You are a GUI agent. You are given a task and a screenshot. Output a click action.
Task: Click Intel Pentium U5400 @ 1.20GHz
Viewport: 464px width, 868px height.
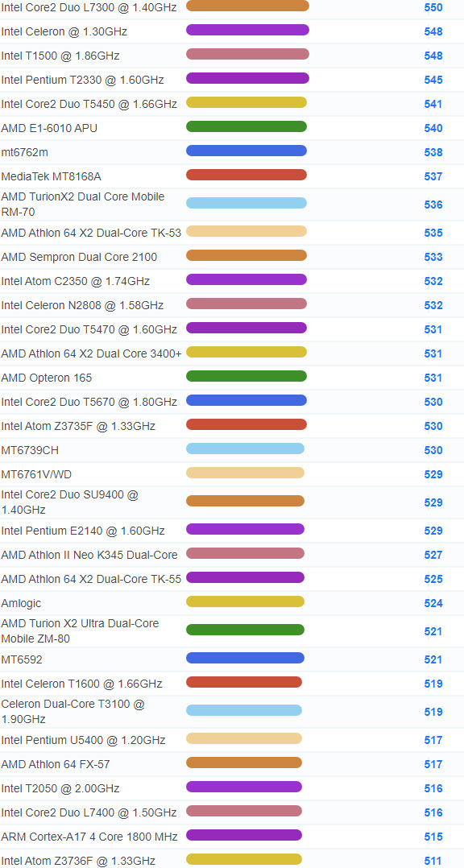[x=83, y=740]
